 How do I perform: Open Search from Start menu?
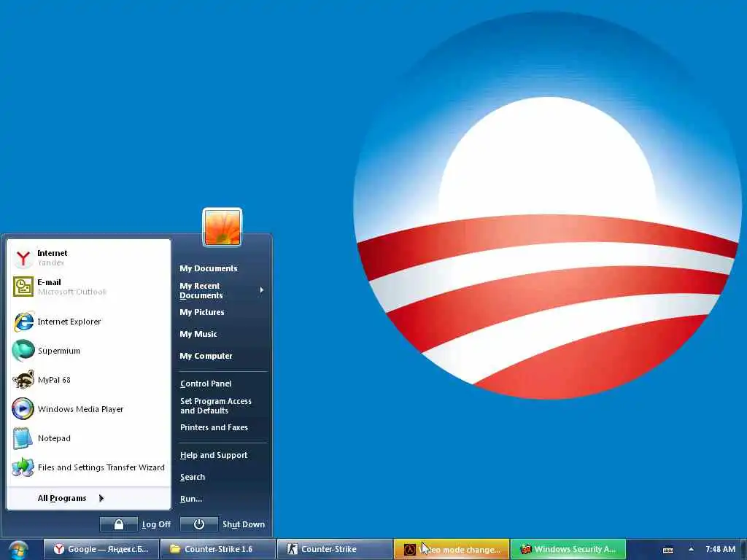click(x=193, y=477)
